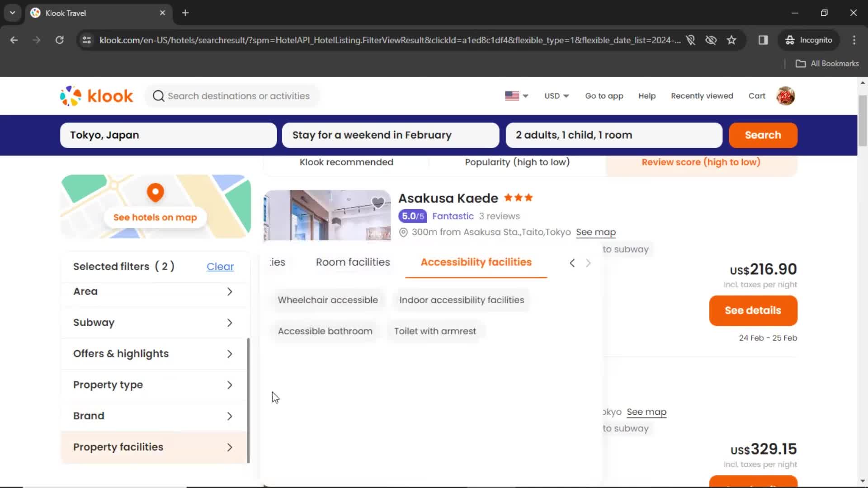Click the Tokyo, Japan destination field
The height and width of the screenshot is (488, 868).
pos(168,135)
